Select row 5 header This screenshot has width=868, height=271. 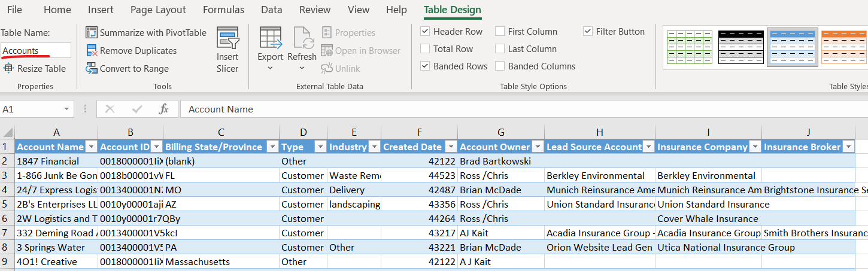pos(7,204)
